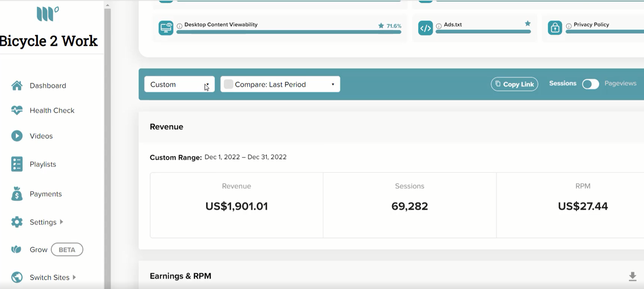Click the Mediavine logo
Viewport: 644px width, 289px height.
[47, 14]
